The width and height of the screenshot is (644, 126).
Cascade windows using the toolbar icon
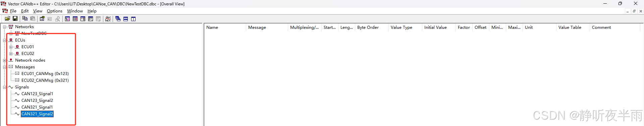118,19
